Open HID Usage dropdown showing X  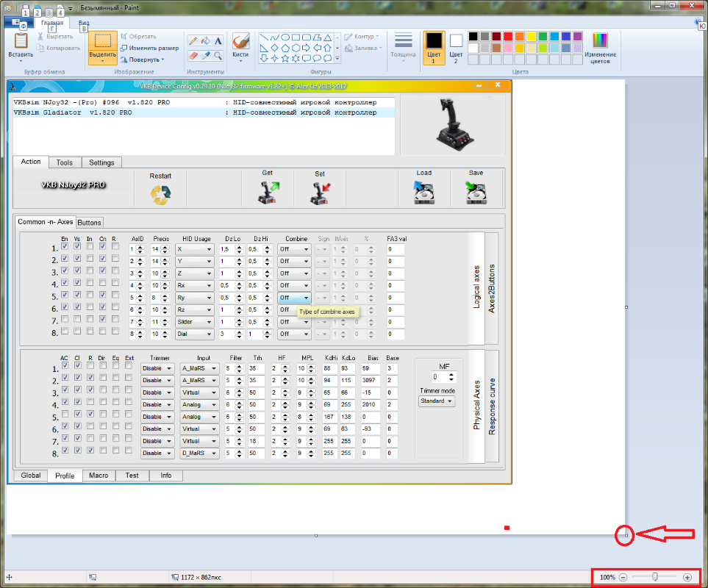click(x=194, y=249)
